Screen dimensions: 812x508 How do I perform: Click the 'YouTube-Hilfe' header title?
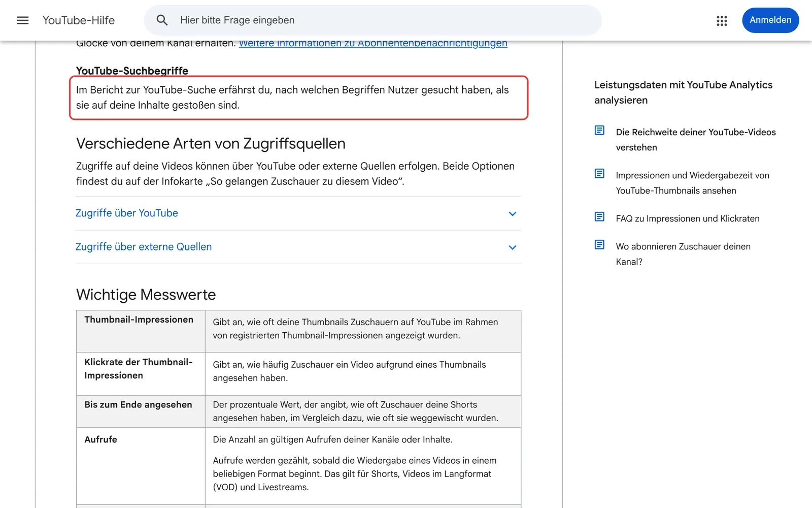pyautogui.click(x=79, y=20)
